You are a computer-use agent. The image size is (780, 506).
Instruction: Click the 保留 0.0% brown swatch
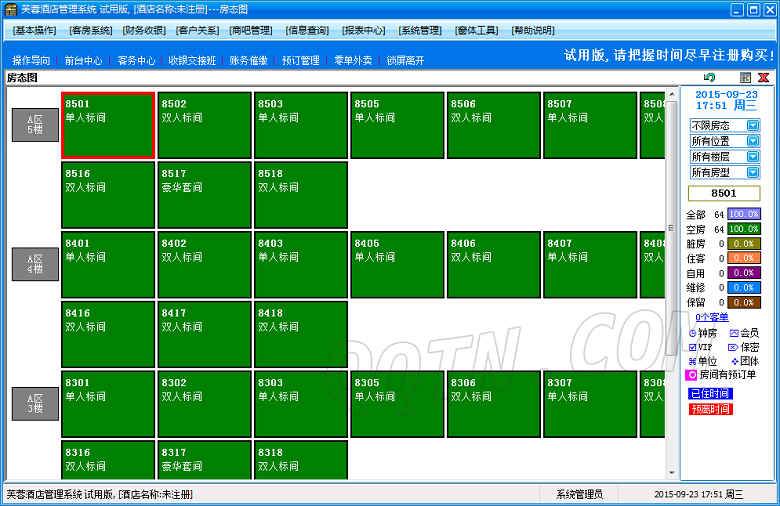tap(744, 303)
